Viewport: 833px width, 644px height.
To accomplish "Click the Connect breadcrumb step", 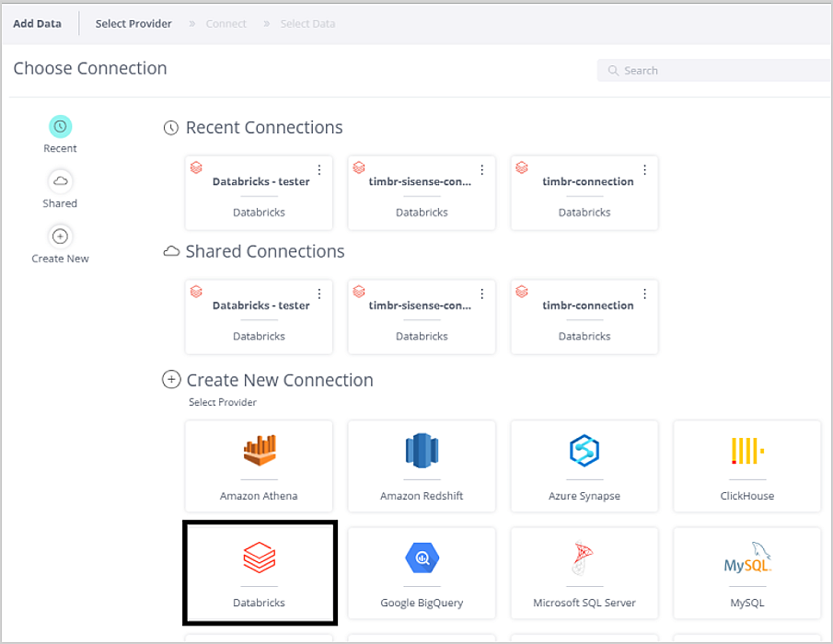I will click(x=226, y=24).
